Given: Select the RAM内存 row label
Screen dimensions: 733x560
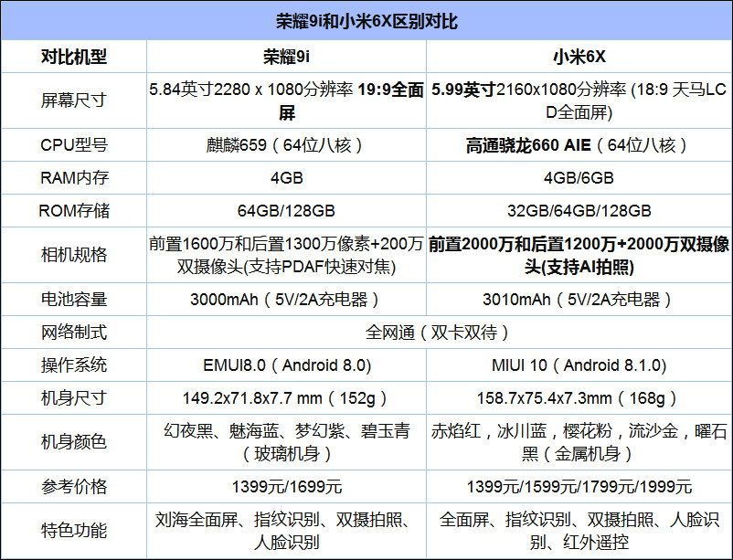Looking at the screenshot, I should [x=74, y=177].
